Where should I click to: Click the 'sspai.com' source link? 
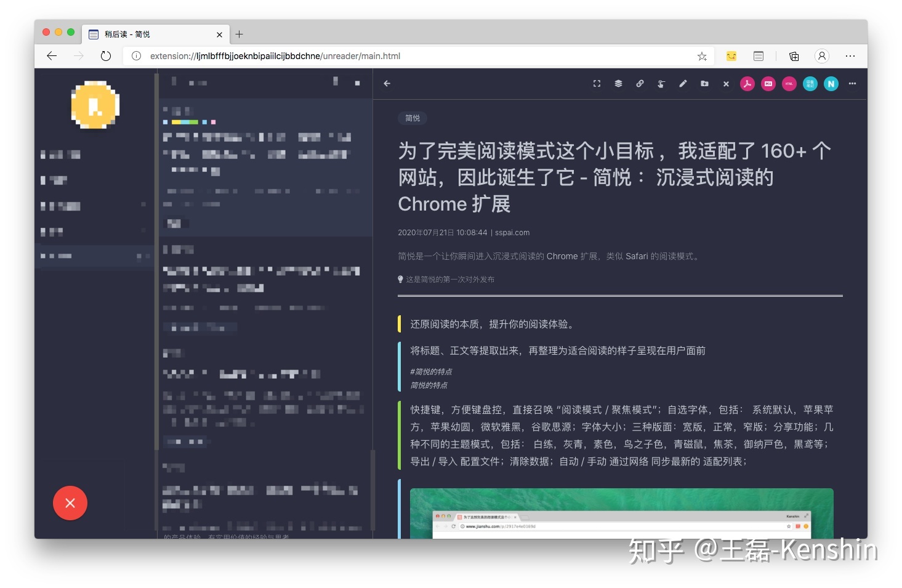(512, 233)
